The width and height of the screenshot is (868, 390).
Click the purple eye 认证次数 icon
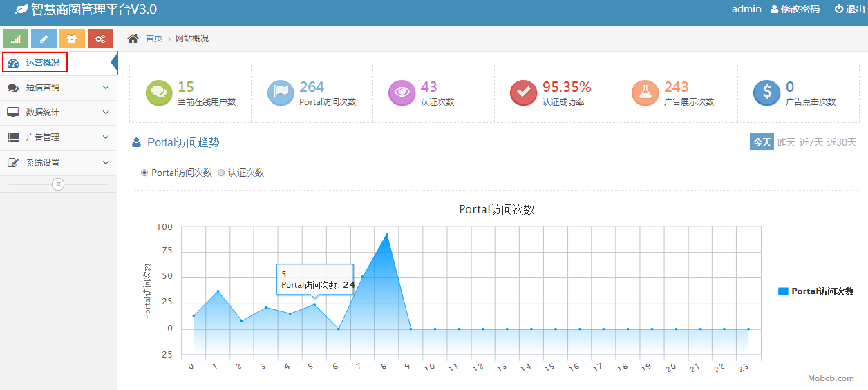pos(402,92)
